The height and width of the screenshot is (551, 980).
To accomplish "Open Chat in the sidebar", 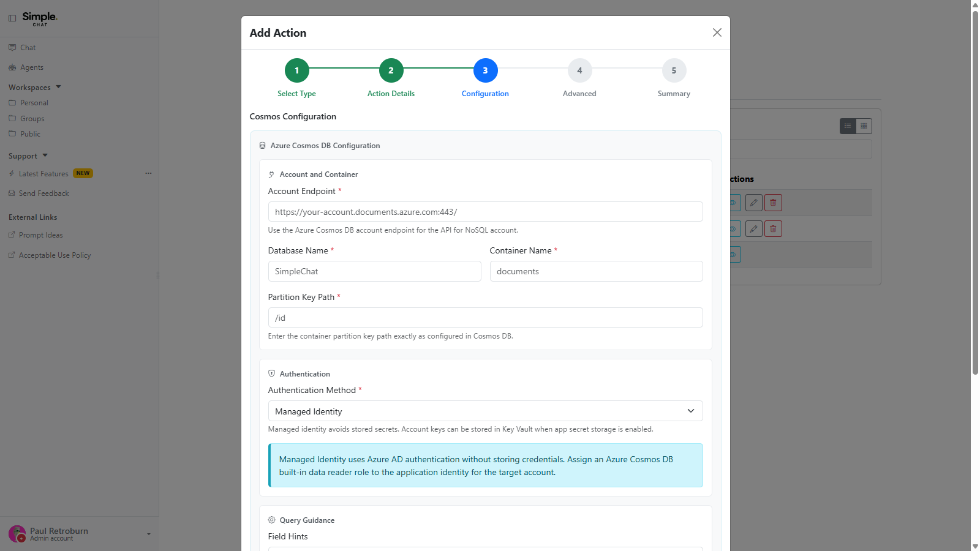I will click(28, 48).
